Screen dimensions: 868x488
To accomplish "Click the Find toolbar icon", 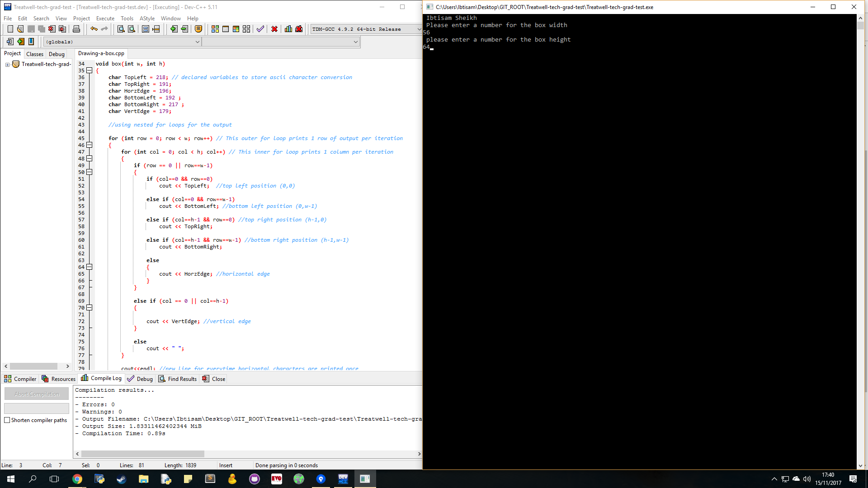I will tap(121, 29).
